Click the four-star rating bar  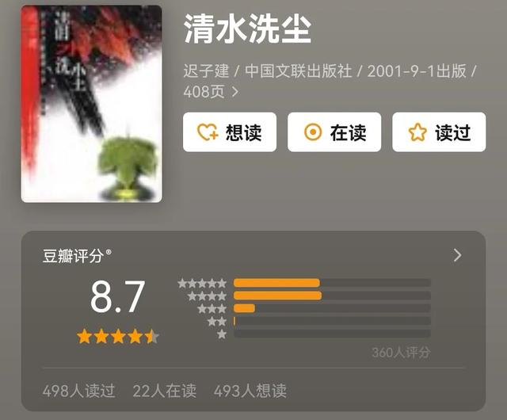coord(332,296)
